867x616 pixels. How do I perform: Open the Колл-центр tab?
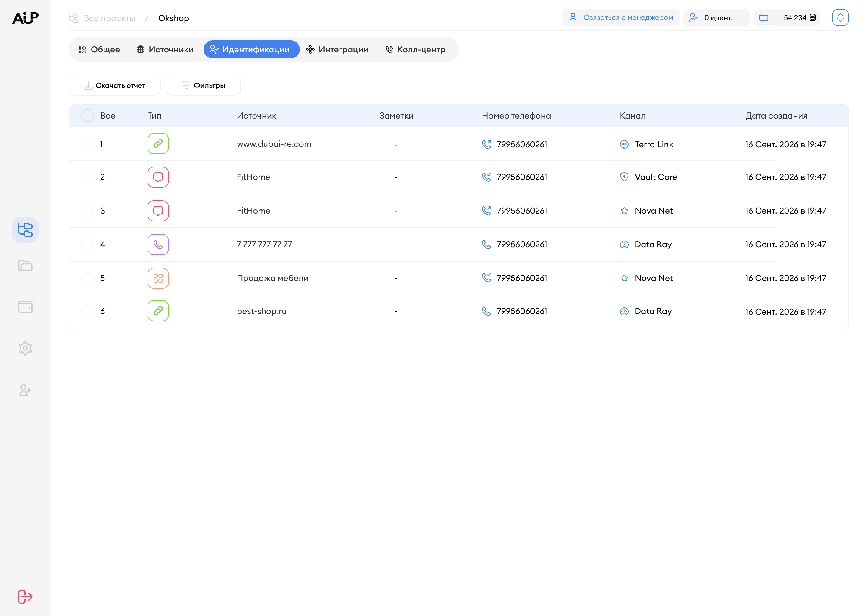(x=415, y=49)
